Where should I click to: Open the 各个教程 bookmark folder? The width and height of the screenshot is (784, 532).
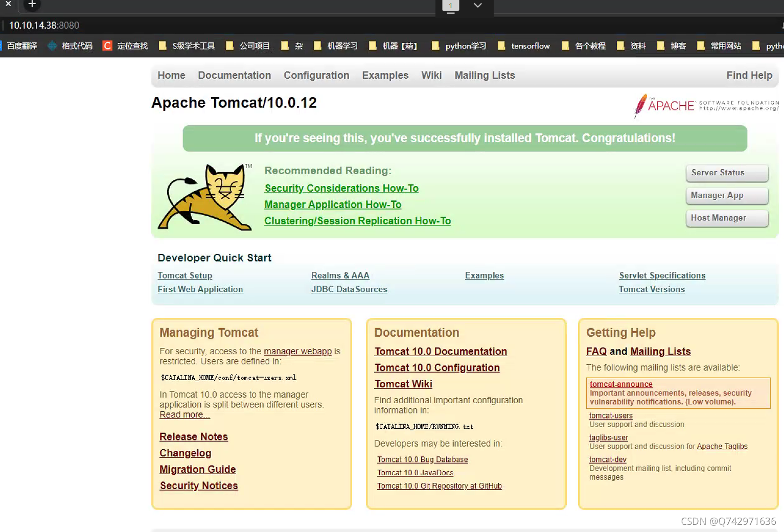[583, 46]
